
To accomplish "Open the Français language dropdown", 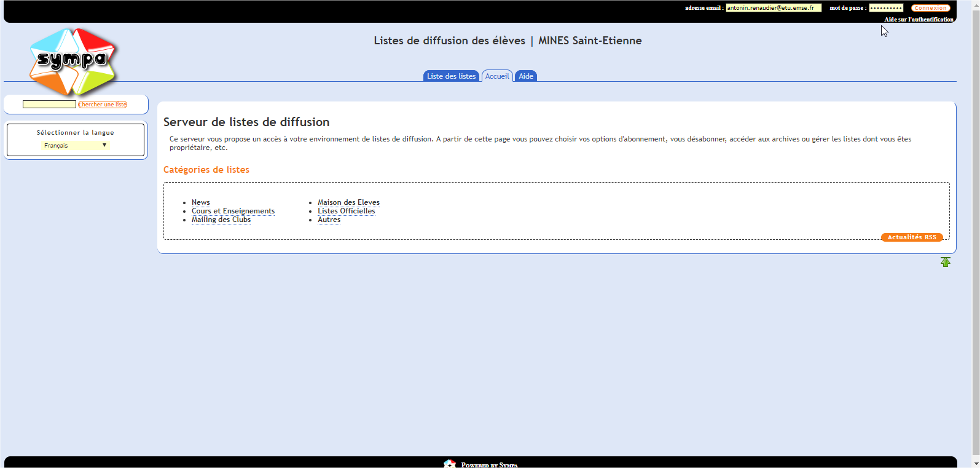I will click(75, 146).
